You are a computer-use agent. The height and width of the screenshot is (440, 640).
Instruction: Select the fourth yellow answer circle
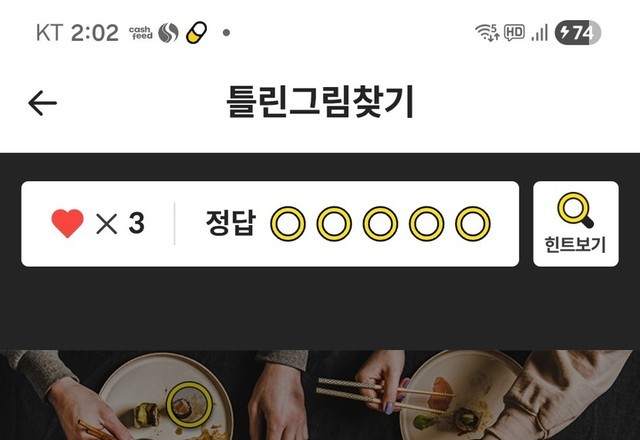[x=427, y=224]
